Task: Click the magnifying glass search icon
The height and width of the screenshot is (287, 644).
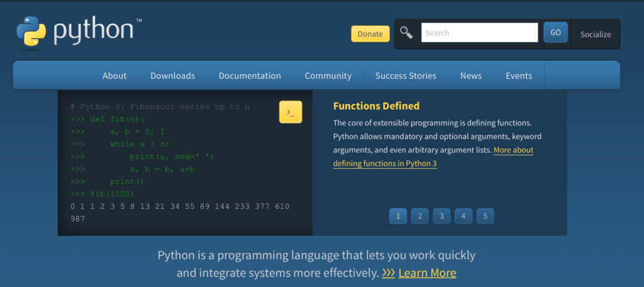Action: click(406, 33)
